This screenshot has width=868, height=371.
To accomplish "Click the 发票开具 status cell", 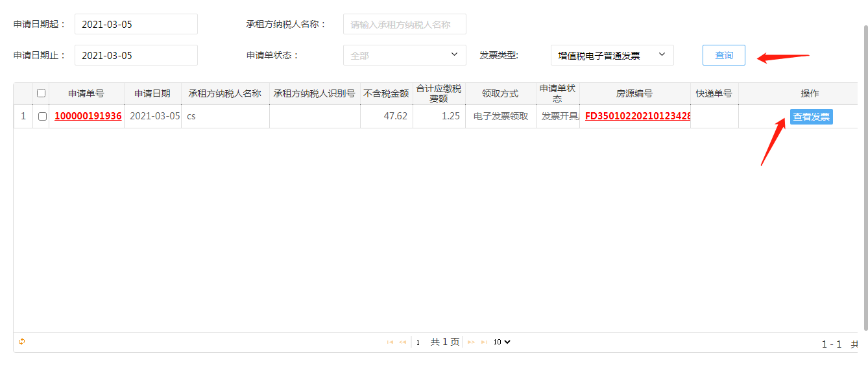I will coord(558,116).
